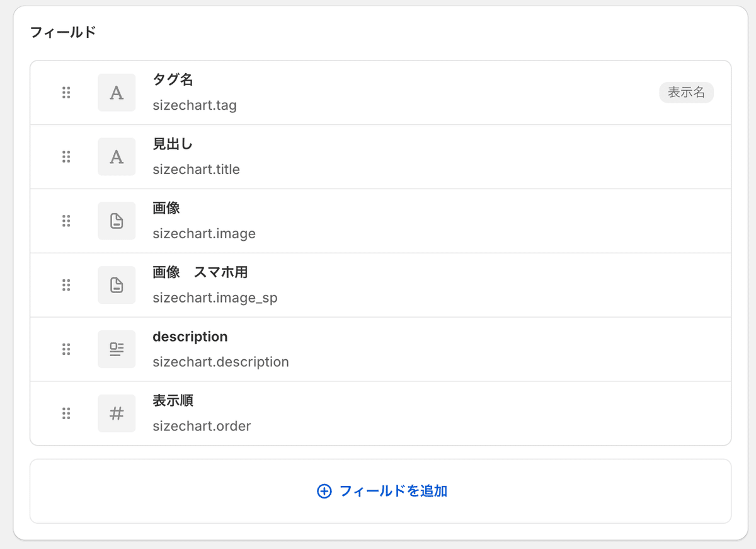Click フィールドを追加 button
This screenshot has width=756, height=549.
click(381, 491)
